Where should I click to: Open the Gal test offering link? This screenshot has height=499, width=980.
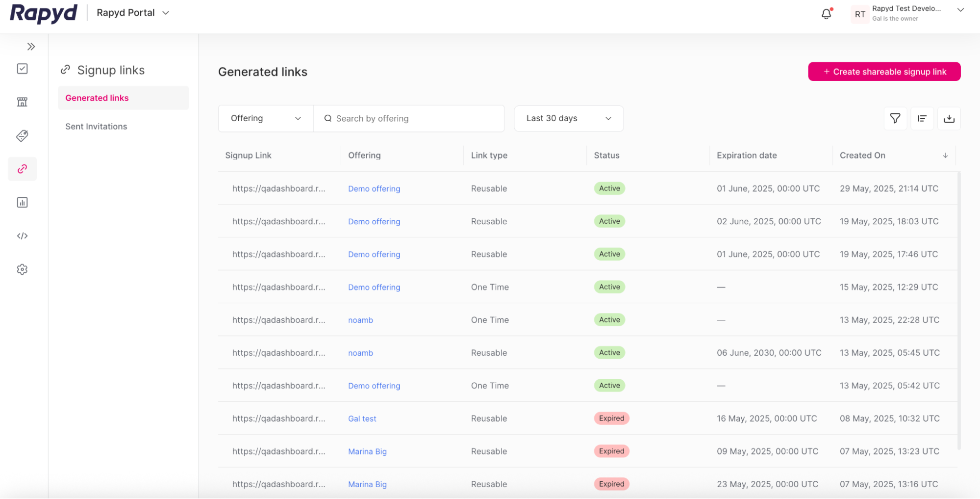coord(362,418)
